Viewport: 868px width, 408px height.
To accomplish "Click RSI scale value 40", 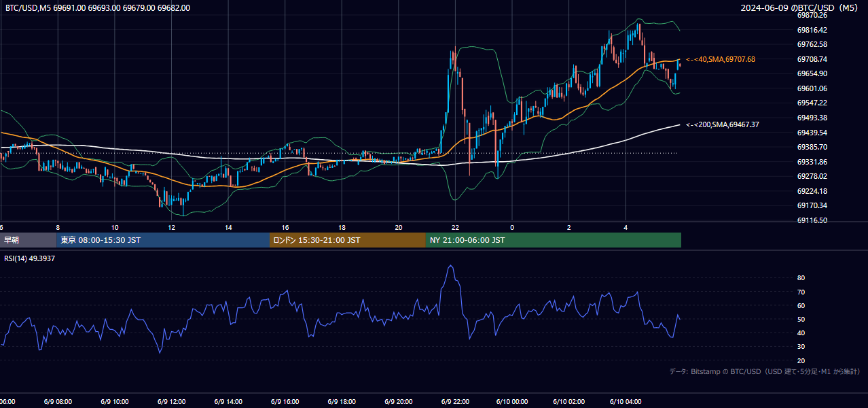I will pyautogui.click(x=801, y=333).
